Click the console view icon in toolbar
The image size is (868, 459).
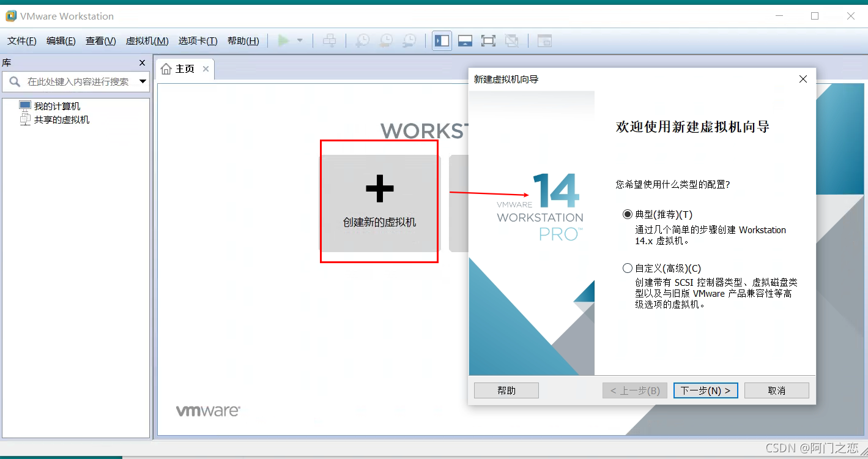(544, 41)
